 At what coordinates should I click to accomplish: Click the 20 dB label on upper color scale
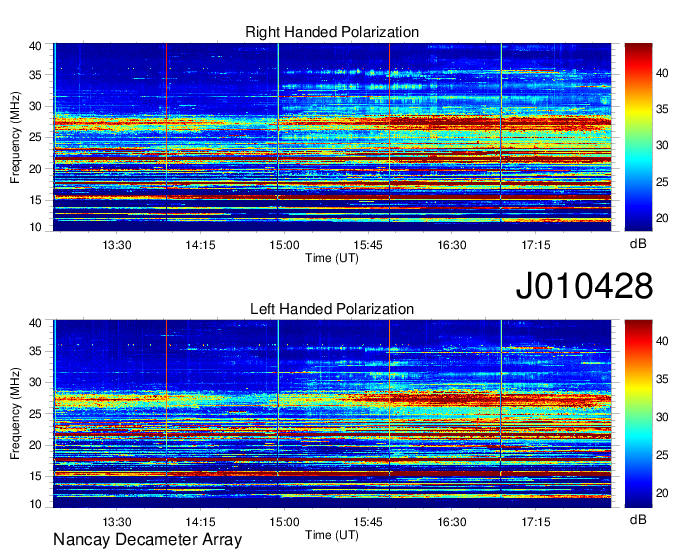coord(662,218)
